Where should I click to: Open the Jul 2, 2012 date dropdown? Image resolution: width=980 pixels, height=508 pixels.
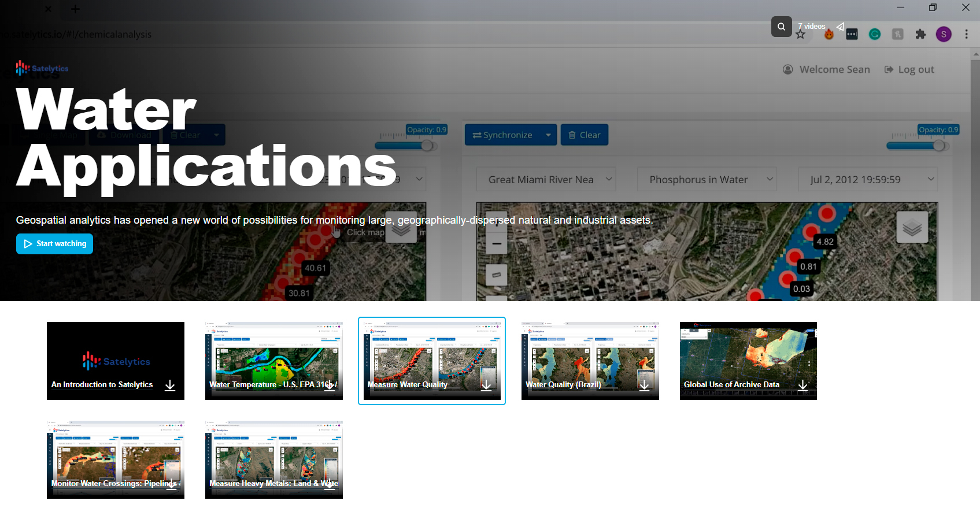867,179
